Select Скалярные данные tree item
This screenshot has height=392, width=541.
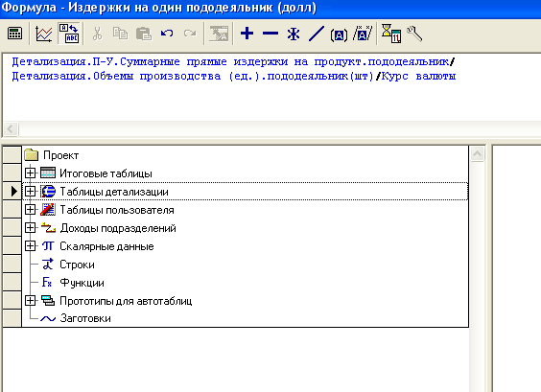pyautogui.click(x=106, y=246)
